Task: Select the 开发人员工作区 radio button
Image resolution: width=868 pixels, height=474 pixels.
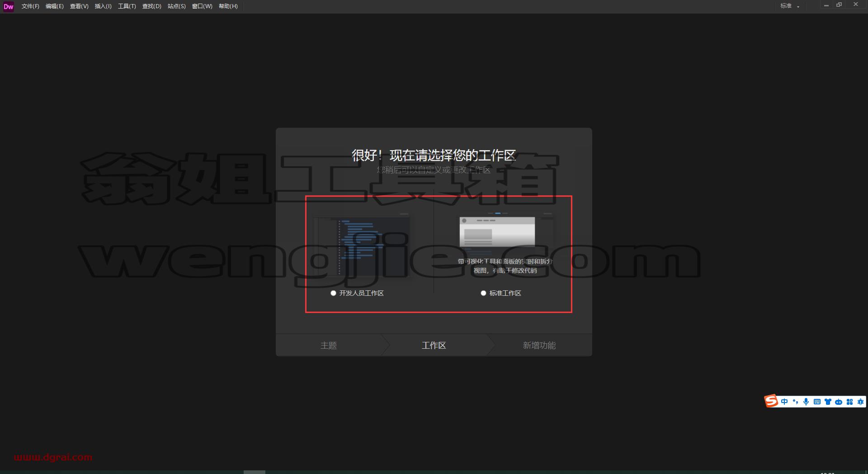Action: (x=333, y=293)
